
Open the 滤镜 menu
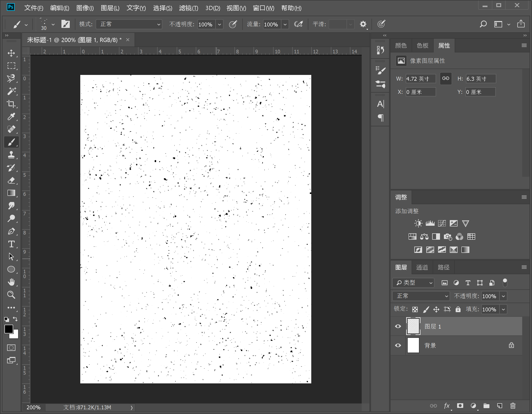pos(188,8)
